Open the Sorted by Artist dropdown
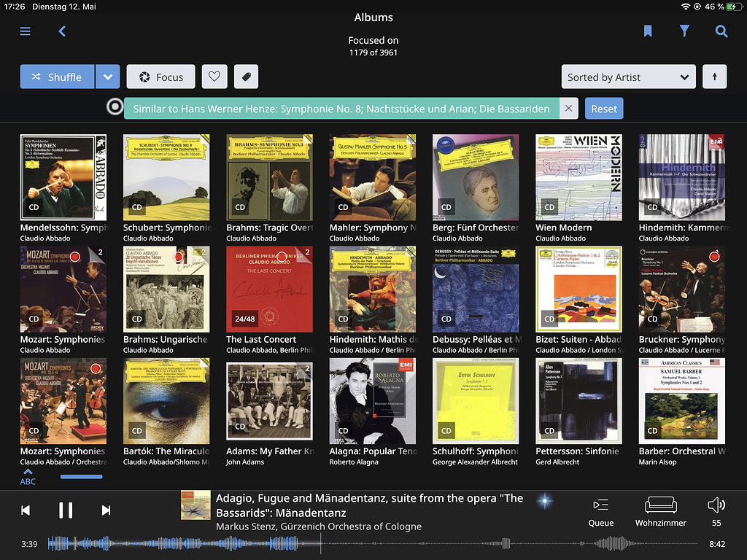Screen dimensions: 747x560 (x=628, y=77)
